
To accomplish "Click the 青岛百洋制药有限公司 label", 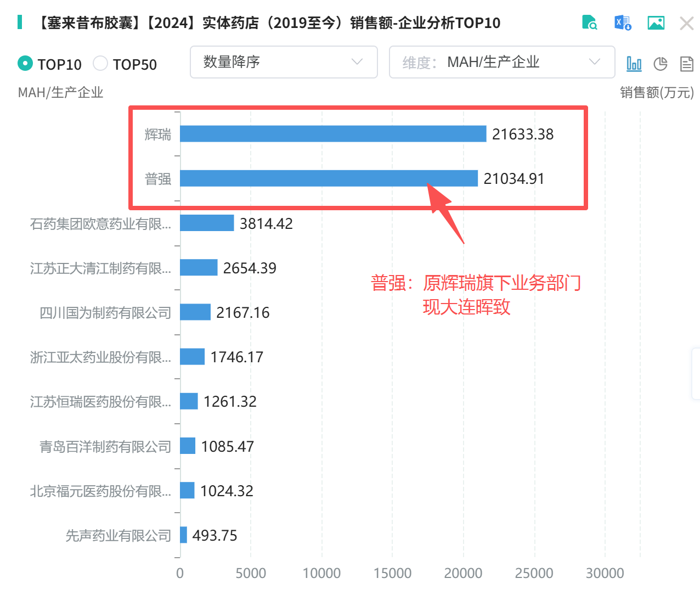I will [105, 446].
